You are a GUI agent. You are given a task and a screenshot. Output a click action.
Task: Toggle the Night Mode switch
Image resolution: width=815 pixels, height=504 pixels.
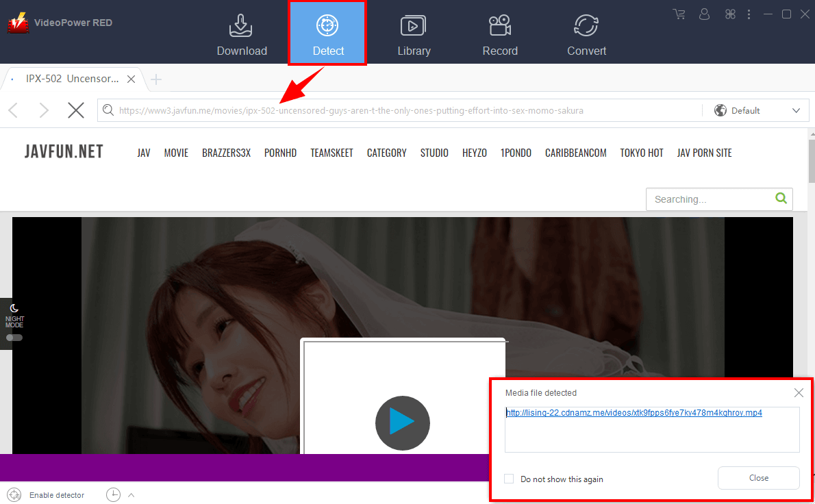click(x=14, y=338)
